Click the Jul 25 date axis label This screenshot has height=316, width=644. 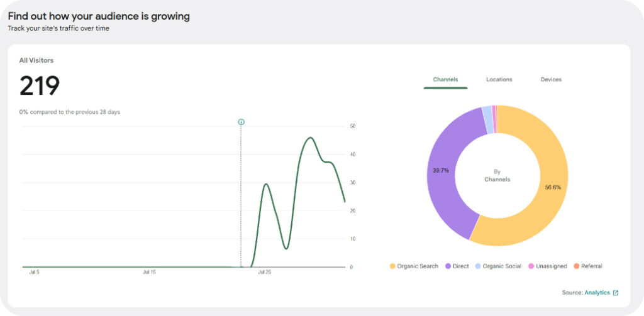click(x=264, y=273)
